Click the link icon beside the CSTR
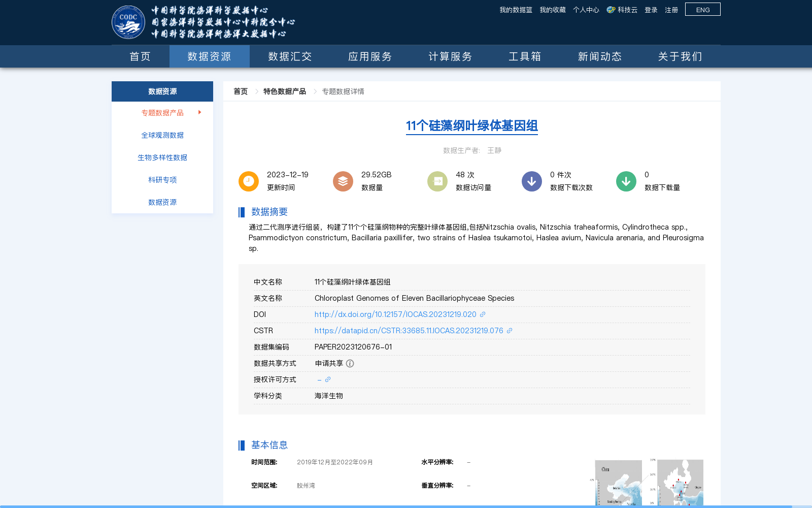This screenshot has height=508, width=812. coord(510,331)
